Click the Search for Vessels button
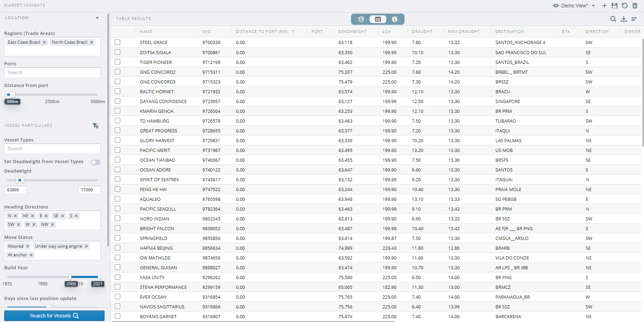Image resolution: width=644 pixels, height=322 pixels. point(54,316)
